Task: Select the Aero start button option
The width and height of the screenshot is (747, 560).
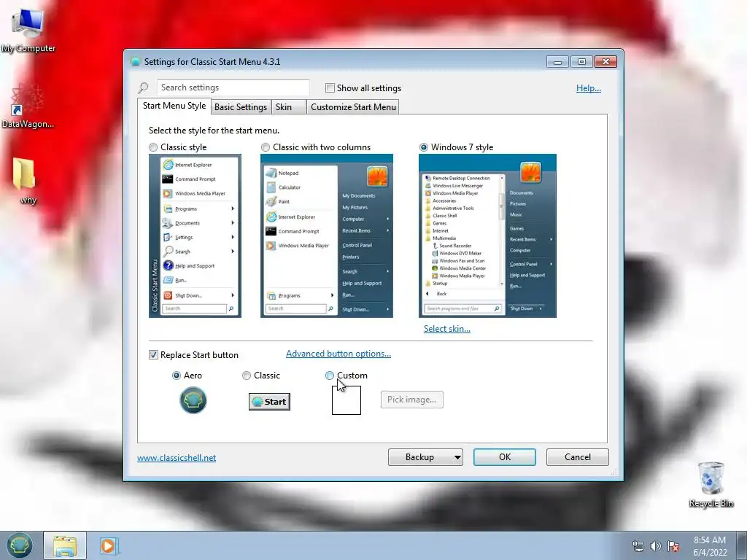Action: pyautogui.click(x=177, y=376)
